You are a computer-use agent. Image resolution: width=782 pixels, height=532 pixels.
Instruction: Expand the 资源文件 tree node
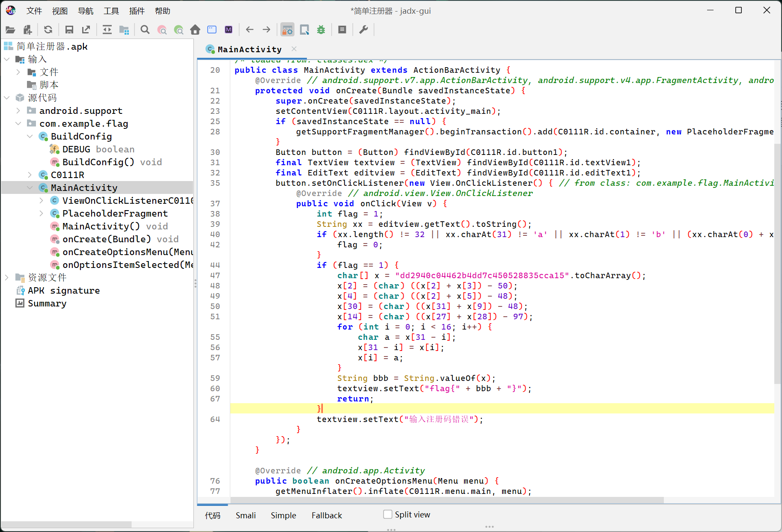(7, 277)
